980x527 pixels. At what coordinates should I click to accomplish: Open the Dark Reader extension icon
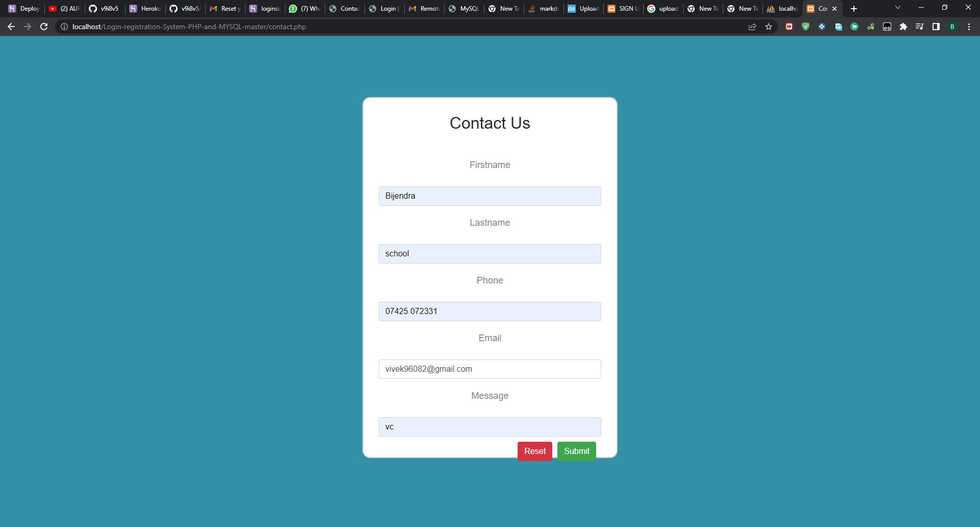tap(887, 27)
